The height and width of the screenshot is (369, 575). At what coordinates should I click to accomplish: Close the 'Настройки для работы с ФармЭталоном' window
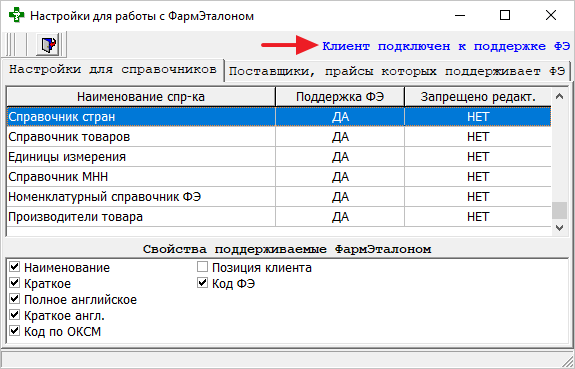[551, 15]
